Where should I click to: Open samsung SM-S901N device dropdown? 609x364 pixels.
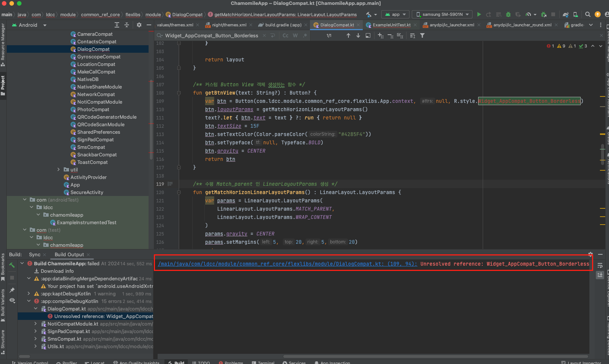442,14
